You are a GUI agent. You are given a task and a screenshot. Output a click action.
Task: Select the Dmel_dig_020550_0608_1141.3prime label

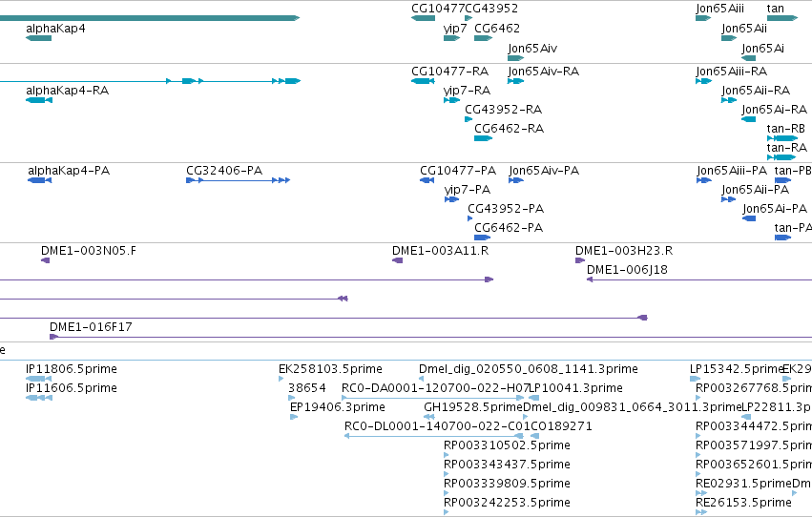pos(529,369)
